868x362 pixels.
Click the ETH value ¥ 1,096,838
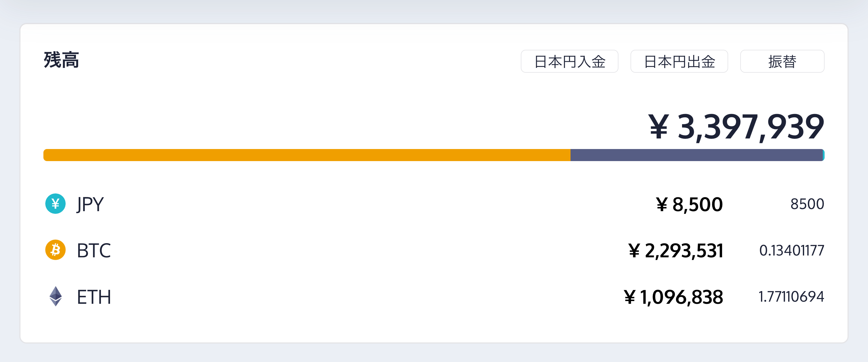(x=673, y=297)
